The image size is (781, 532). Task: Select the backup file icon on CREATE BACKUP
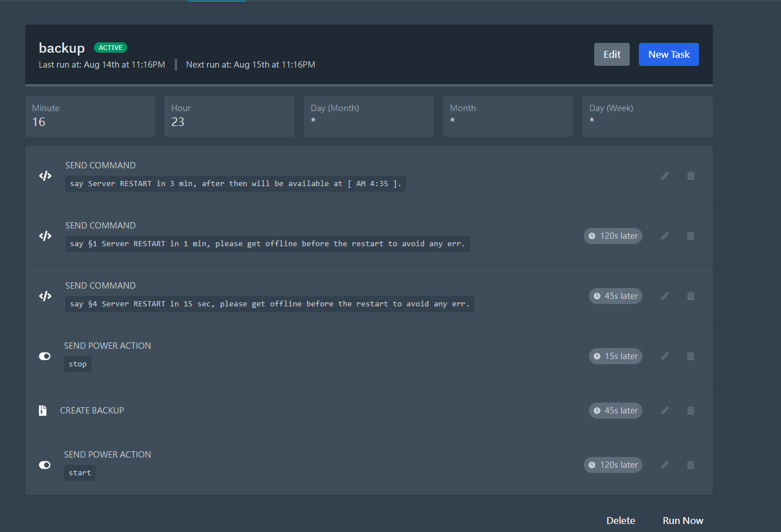42,410
